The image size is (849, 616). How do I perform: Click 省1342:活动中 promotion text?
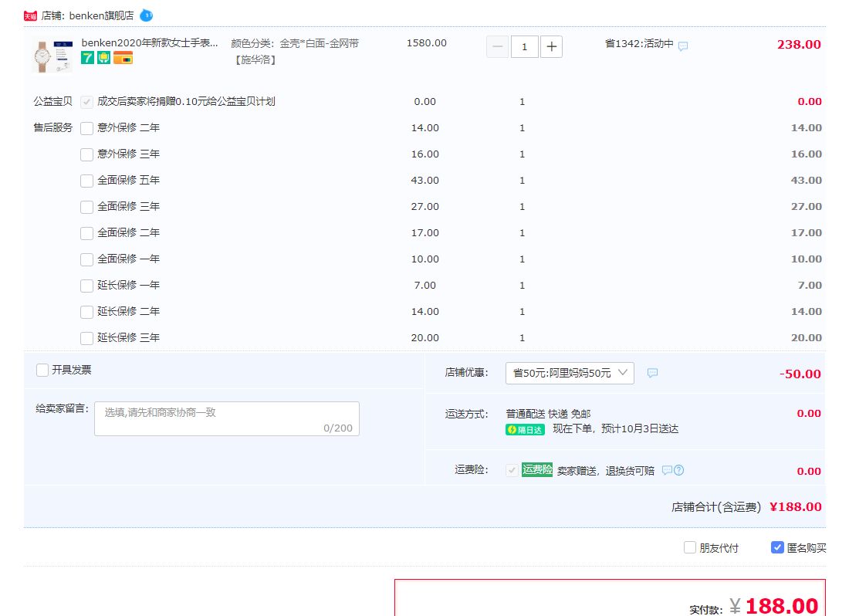pos(639,43)
